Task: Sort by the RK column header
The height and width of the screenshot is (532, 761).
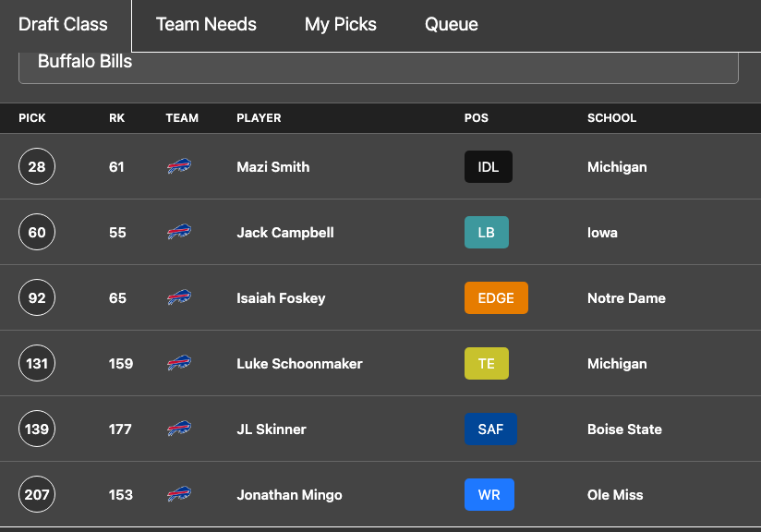Action: tap(116, 118)
